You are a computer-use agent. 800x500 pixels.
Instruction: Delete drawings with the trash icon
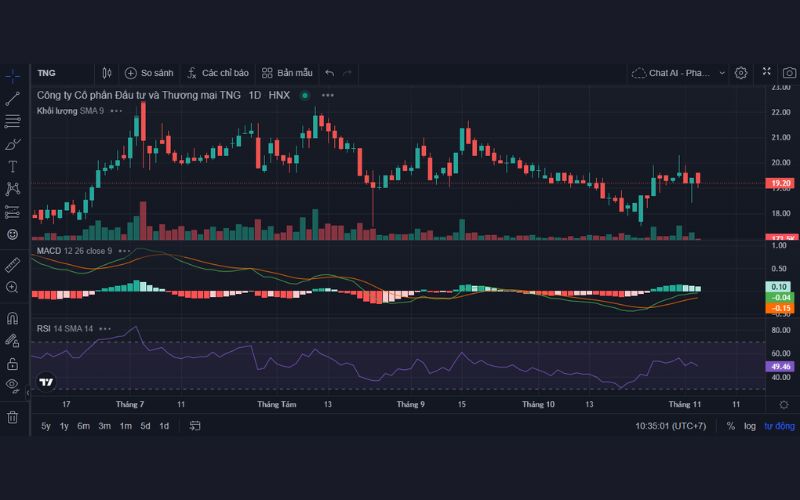pos(12,417)
